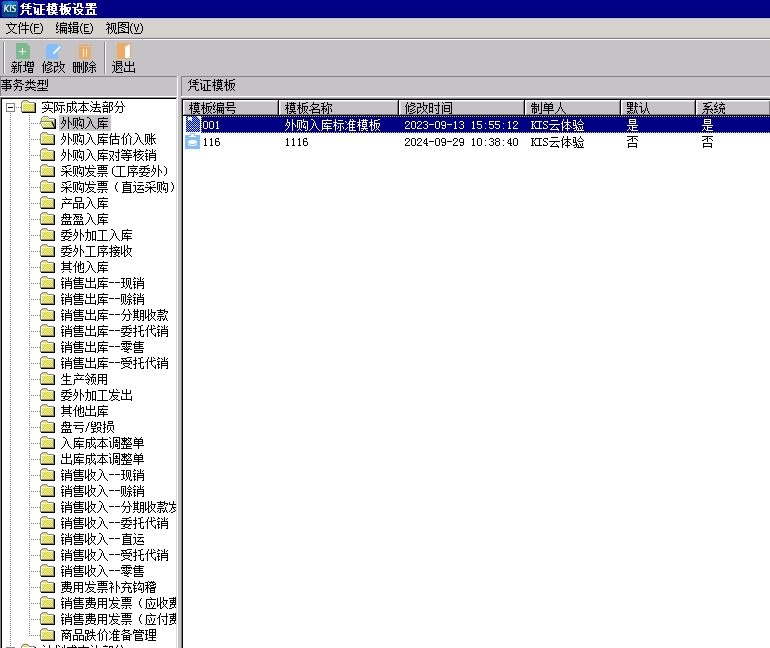Select the 生产领用 folder icon
Screen dimensions: 770x648
coord(48,379)
